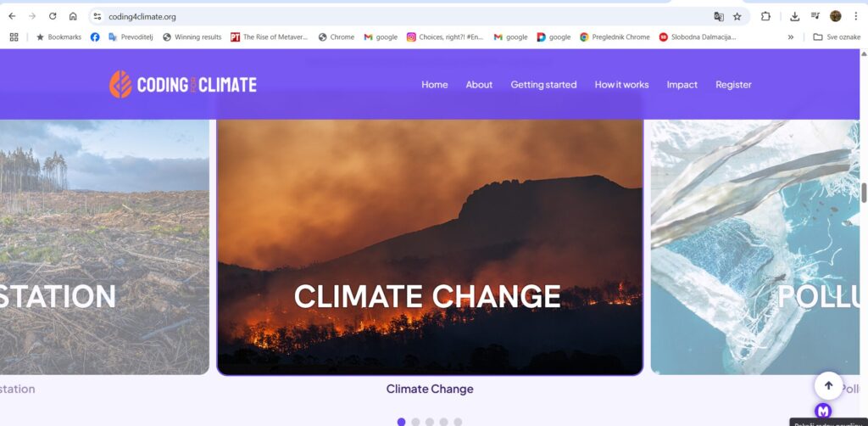The width and height of the screenshot is (868, 426).
Task: Open the Facebook bookmark icon
Action: pos(95,37)
